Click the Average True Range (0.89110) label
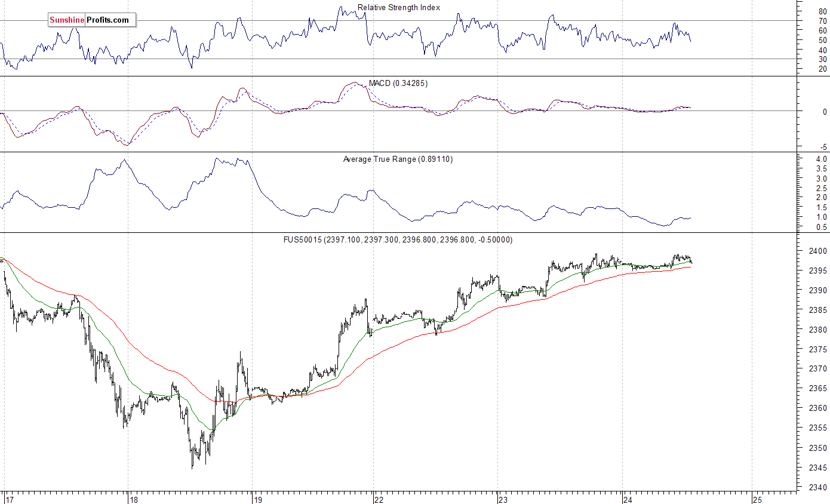Screen dimensions: 830x504 [398, 159]
